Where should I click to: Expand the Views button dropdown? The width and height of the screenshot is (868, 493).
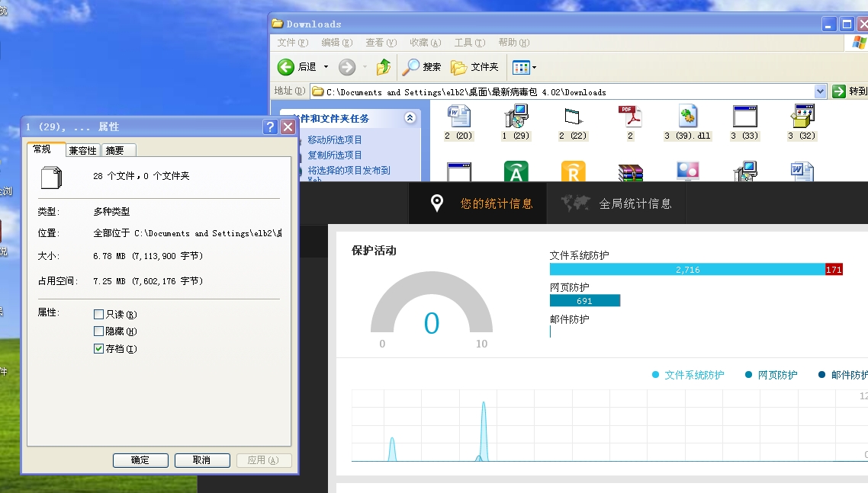534,68
